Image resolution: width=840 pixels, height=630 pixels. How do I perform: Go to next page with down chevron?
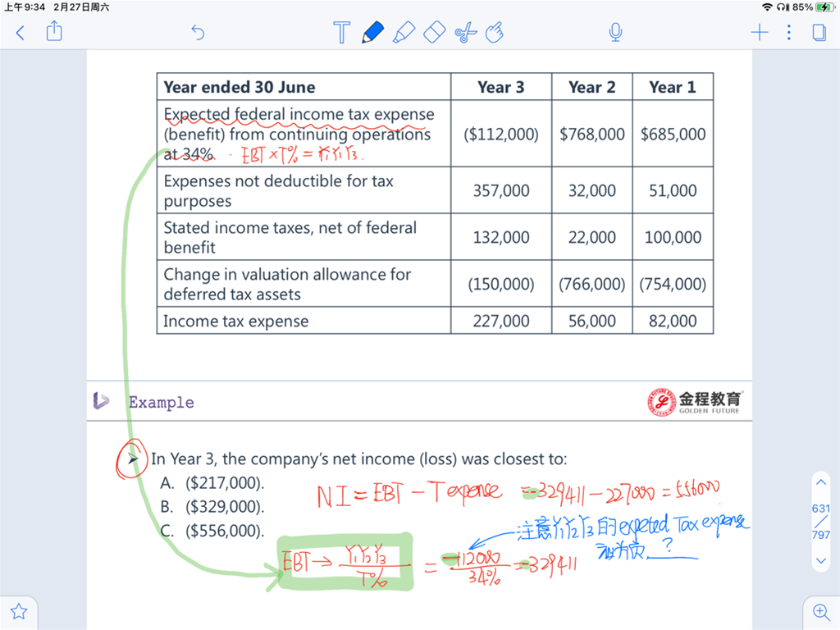tap(820, 561)
